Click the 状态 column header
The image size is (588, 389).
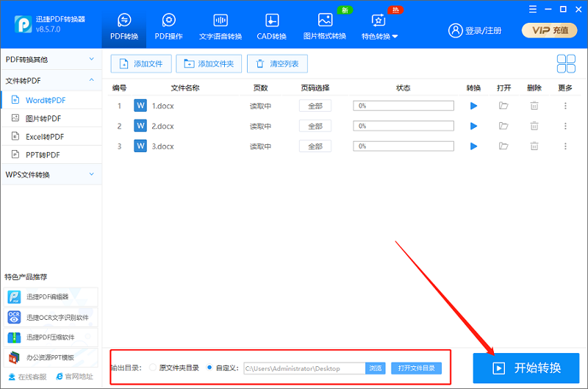(403, 88)
